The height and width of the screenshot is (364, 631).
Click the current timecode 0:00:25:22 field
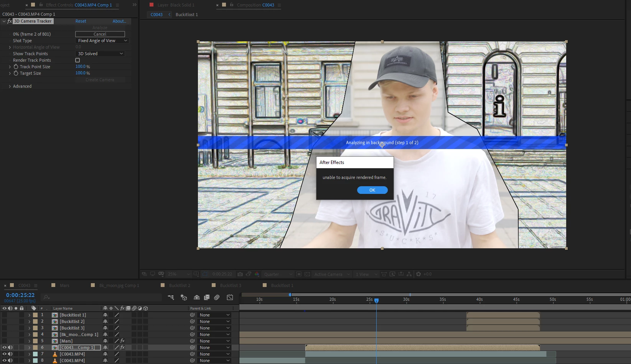point(20,295)
